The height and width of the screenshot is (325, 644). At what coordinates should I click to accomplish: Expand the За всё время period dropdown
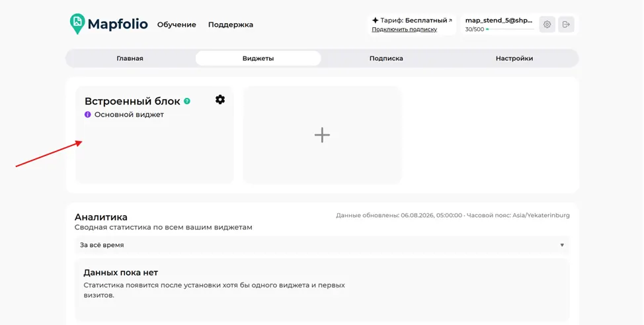coord(322,245)
